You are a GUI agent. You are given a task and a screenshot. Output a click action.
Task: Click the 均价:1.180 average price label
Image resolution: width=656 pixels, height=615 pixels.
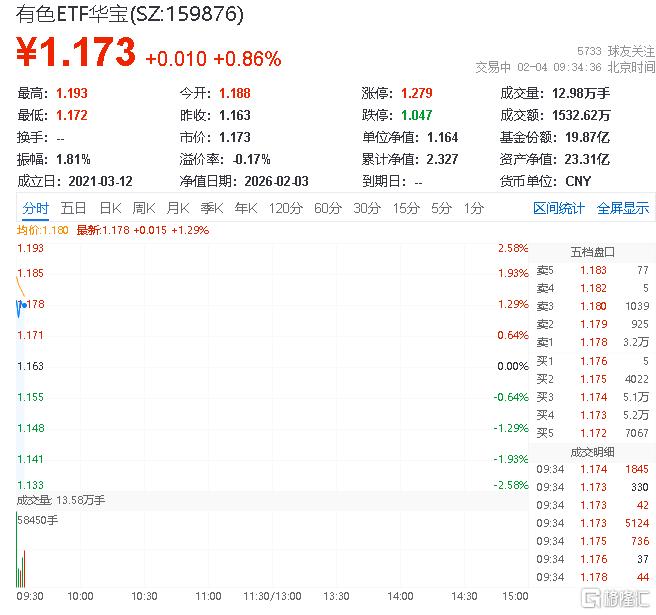42,230
